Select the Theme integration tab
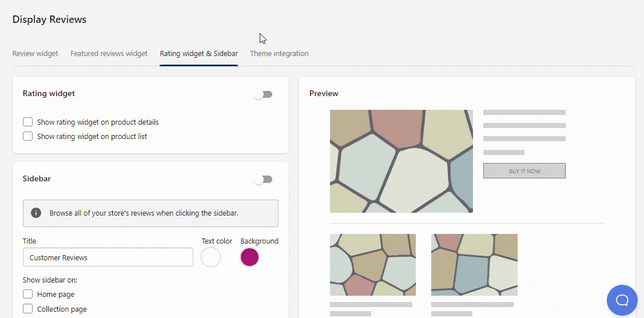Viewport: 644px width, 318px height. coord(279,54)
